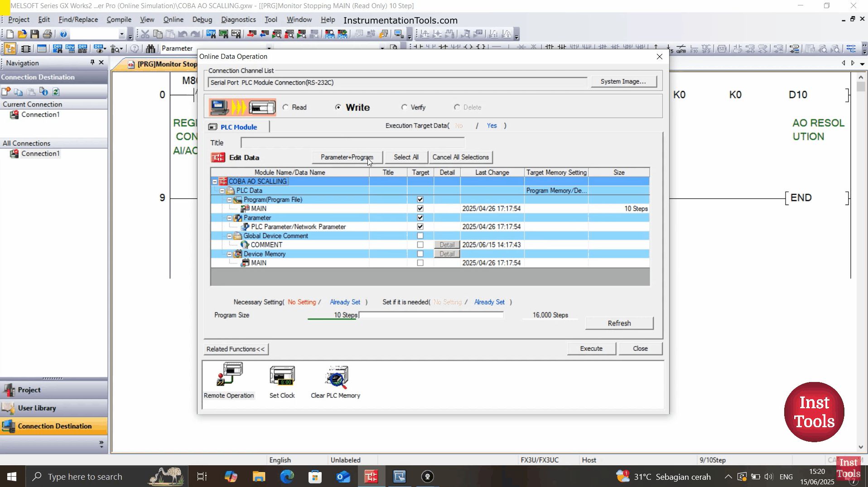This screenshot has width=868, height=487.
Task: Click the first icon in Connection Destination toolbar
Action: click(6, 92)
